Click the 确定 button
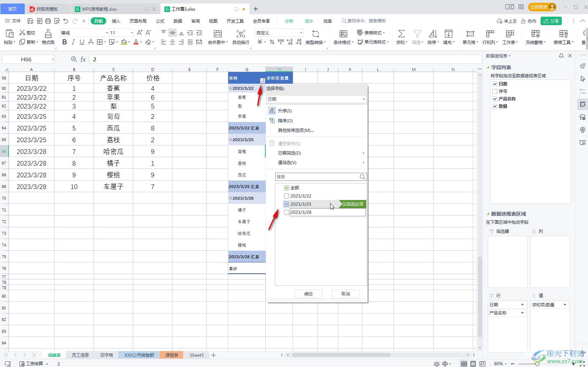The width and height of the screenshot is (588, 367). point(309,294)
